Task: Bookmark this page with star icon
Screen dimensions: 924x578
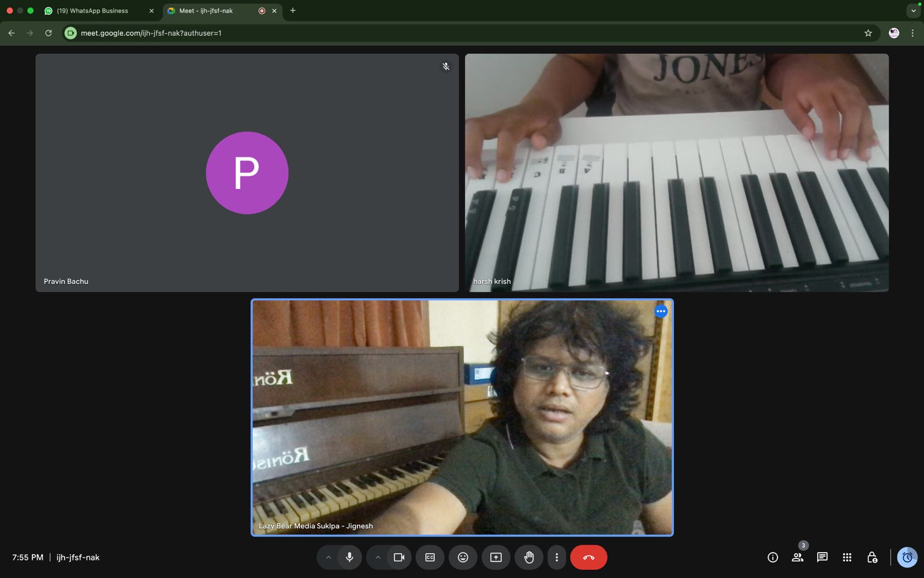Action: (x=868, y=33)
